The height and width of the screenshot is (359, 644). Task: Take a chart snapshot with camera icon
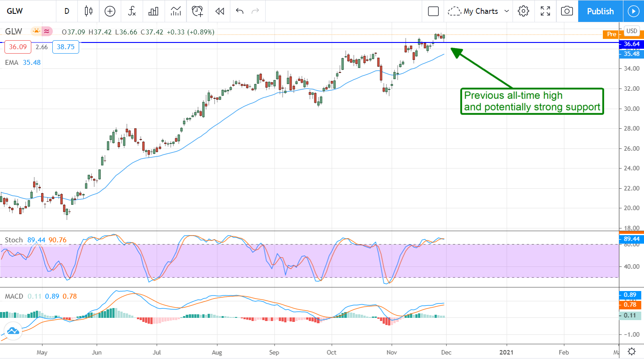click(567, 11)
